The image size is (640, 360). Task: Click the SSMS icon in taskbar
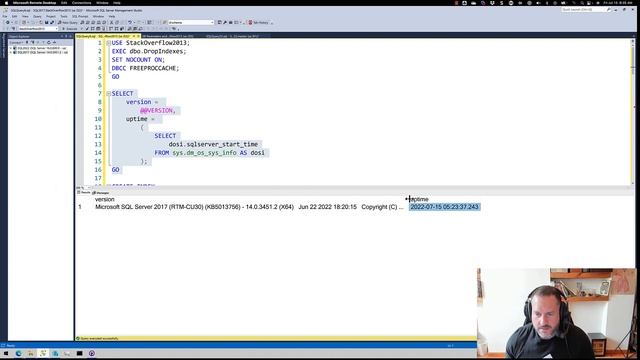(43, 353)
